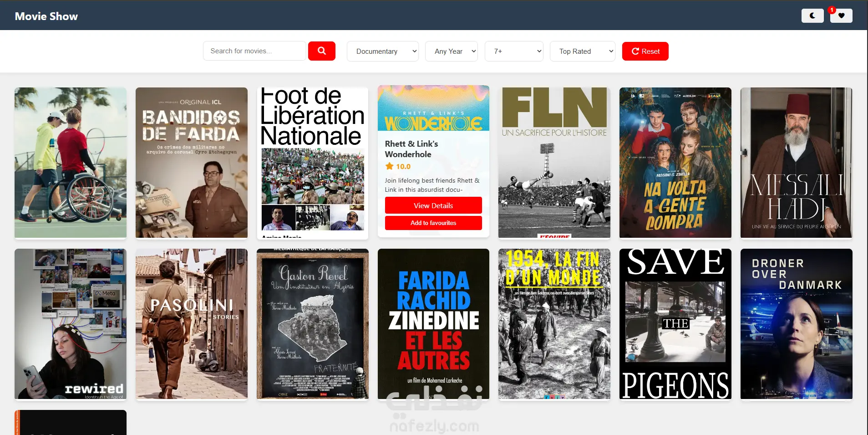868x435 pixels.
Task: Open the FLN Un Sacrifice pour l'Histoire poster
Action: (x=554, y=163)
